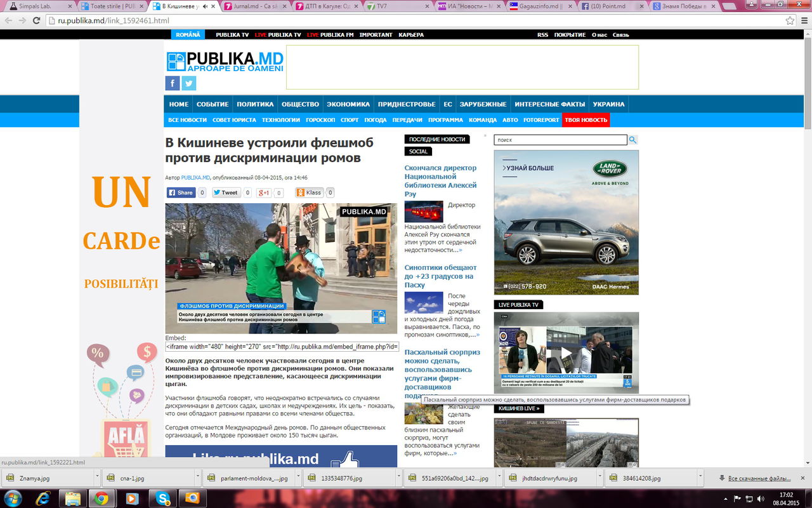
Task: Open the Land Rover advertisement
Action: (x=566, y=222)
